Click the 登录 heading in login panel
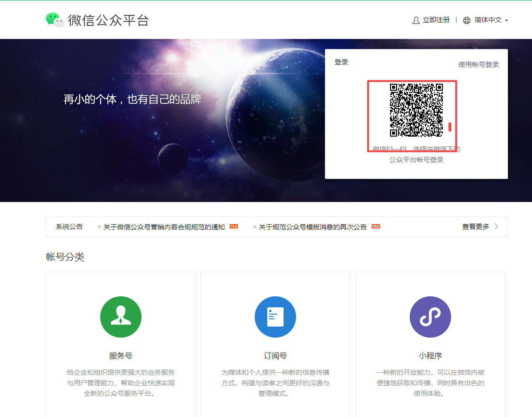Screen dimensions: 532x417 pyautogui.click(x=341, y=62)
